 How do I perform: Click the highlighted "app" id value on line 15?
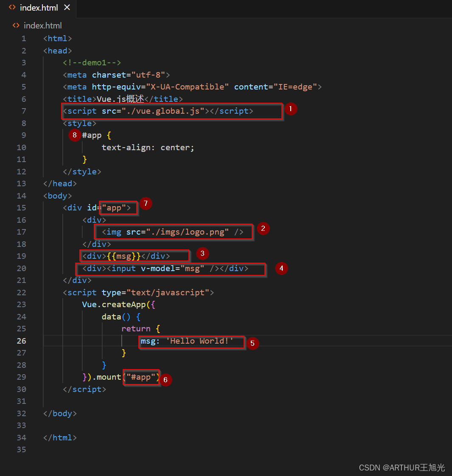118,207
